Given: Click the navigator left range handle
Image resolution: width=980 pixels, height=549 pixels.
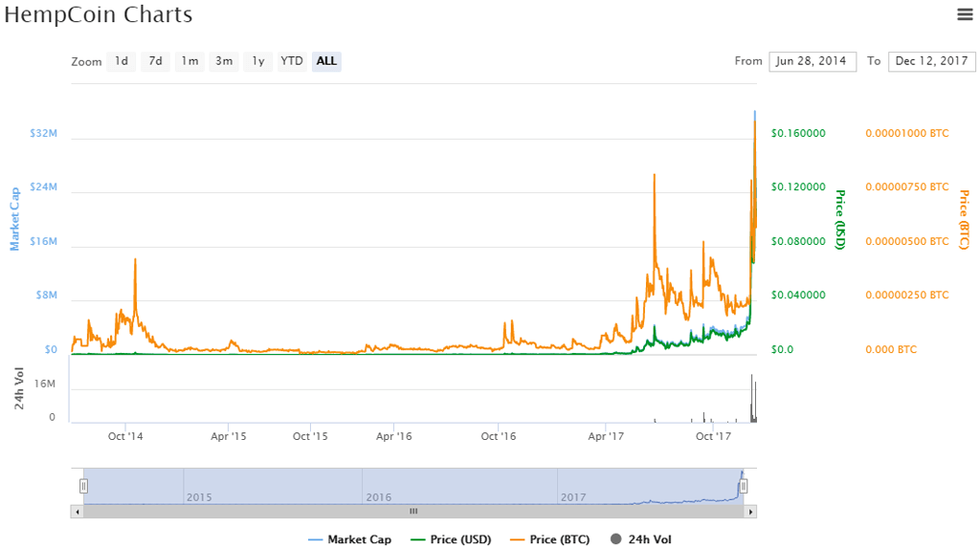Looking at the screenshot, I should point(84,486).
